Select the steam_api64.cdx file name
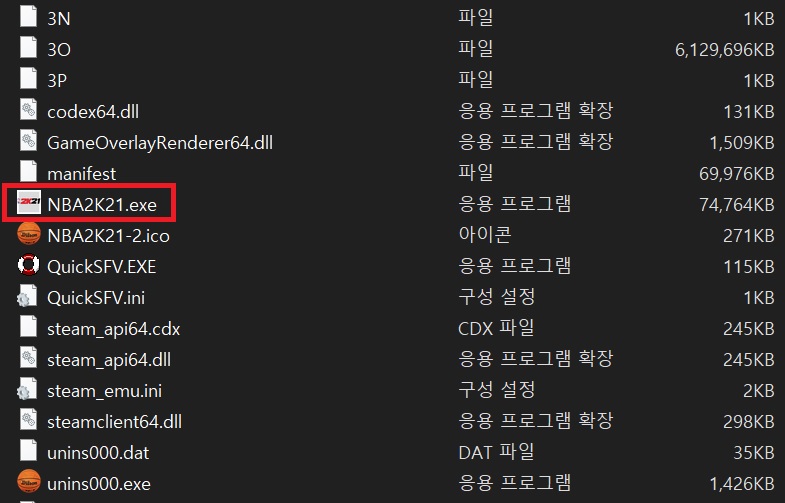785x503 pixels. click(x=114, y=329)
